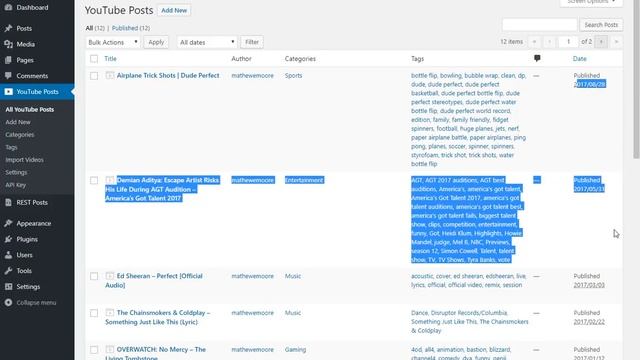
Task: Click in the search posts text field
Action: point(540,25)
